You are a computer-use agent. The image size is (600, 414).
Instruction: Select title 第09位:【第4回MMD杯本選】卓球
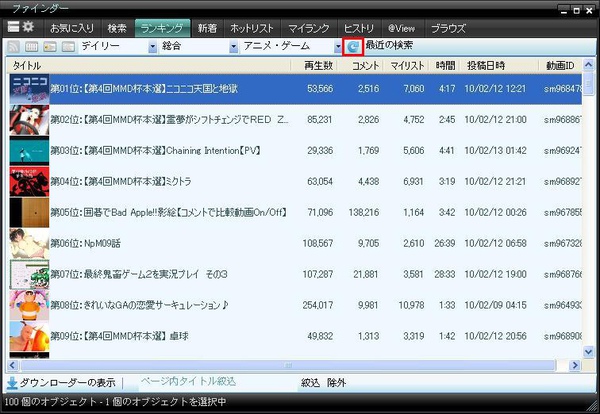(119, 336)
